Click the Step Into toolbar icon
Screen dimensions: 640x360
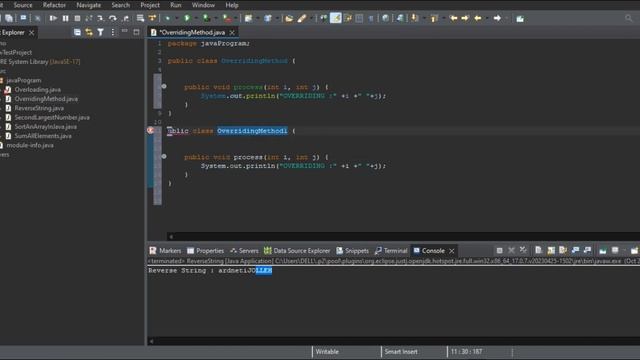(x=100, y=18)
